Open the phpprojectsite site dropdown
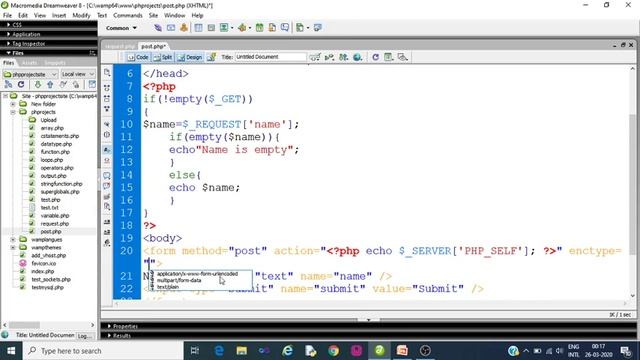 [30, 74]
